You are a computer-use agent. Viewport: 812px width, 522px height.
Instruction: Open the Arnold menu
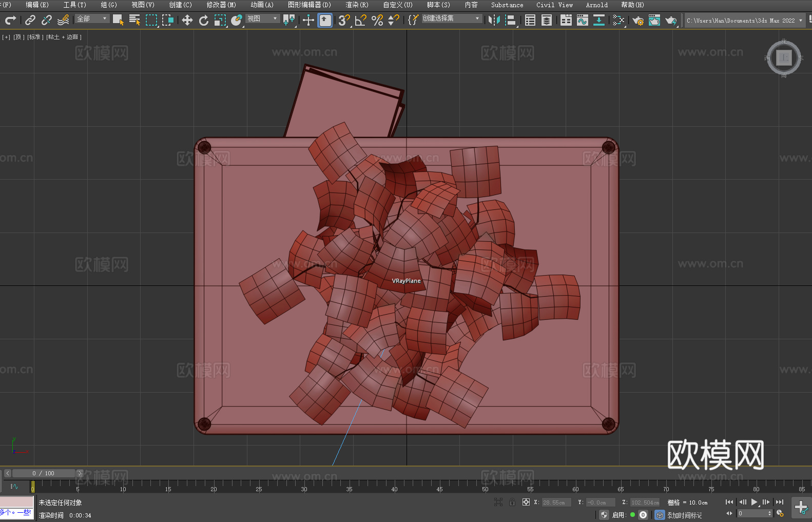coord(597,5)
